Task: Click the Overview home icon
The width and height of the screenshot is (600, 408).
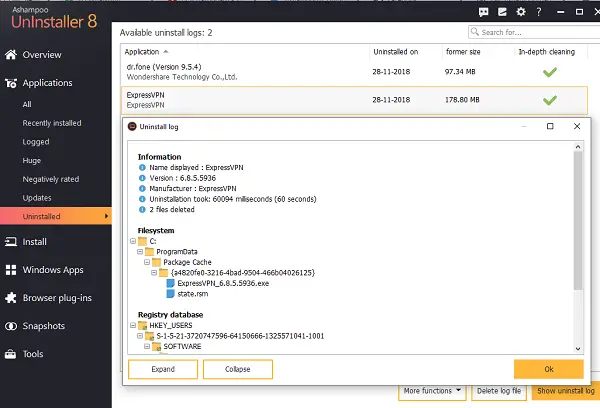Action: [11, 55]
